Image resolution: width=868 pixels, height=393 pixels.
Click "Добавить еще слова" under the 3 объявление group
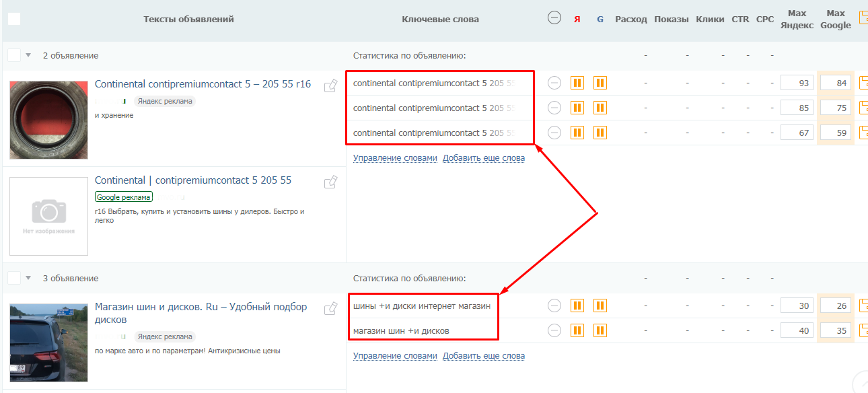pos(484,356)
